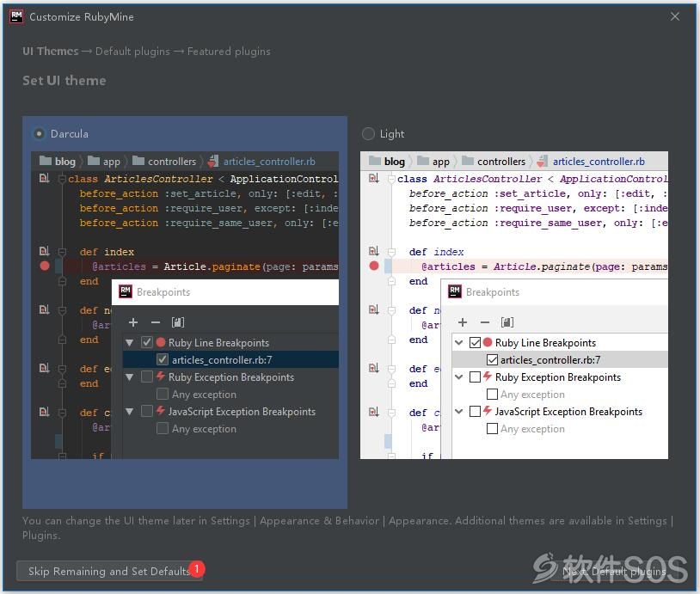Toggle articles_controller.rb:7 checkbox in Light preview
Viewport: 700px width, 594px height.
(x=492, y=359)
